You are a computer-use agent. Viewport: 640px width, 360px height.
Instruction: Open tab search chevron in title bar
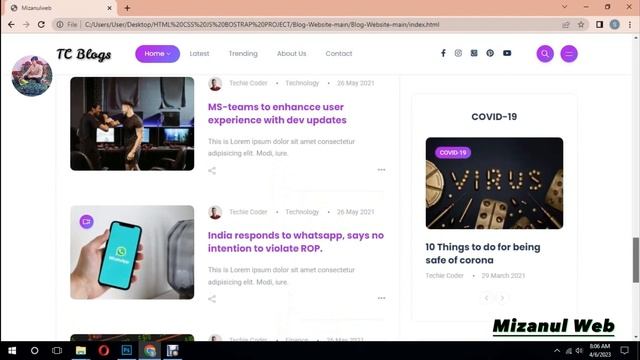click(564, 7)
